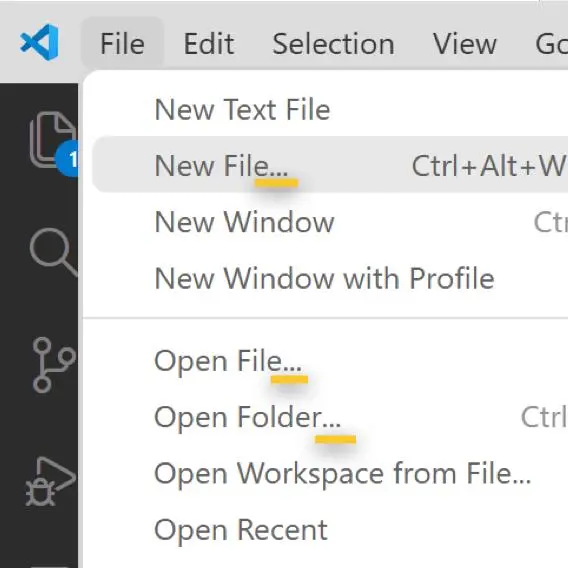The width and height of the screenshot is (568, 568).
Task: Close the File menu via File
Action: [122, 43]
